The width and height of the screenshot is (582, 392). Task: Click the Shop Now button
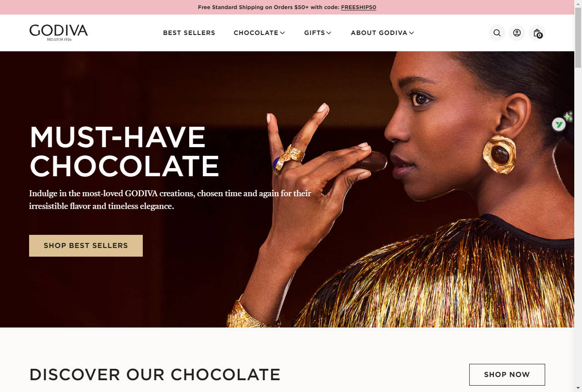(x=507, y=375)
